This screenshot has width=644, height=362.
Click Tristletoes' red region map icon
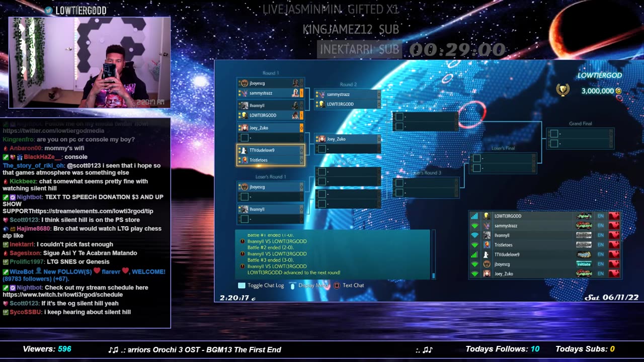614,245
